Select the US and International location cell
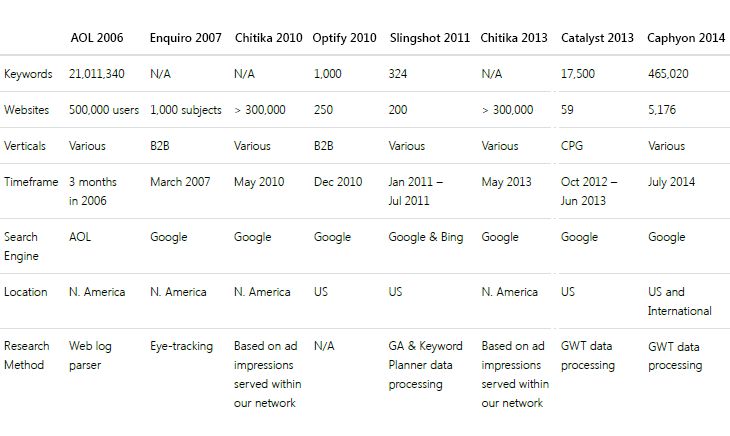Viewport: 730px width, 436px height. [x=680, y=301]
